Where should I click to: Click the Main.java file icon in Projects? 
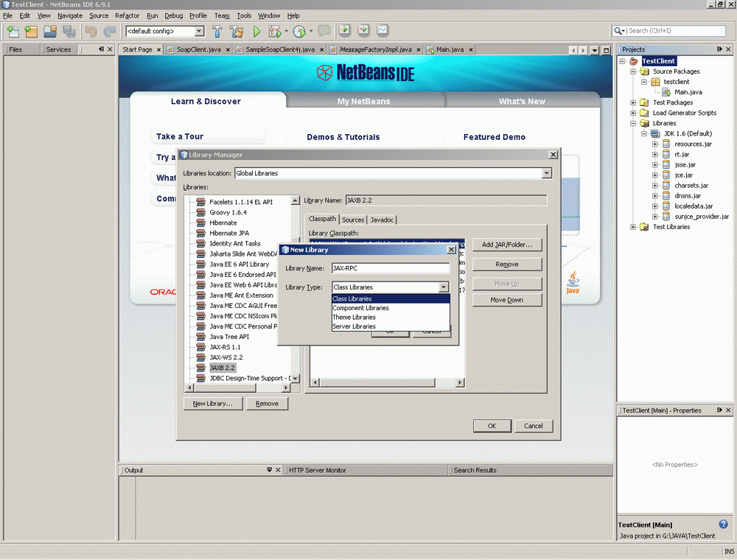pyautogui.click(x=666, y=92)
